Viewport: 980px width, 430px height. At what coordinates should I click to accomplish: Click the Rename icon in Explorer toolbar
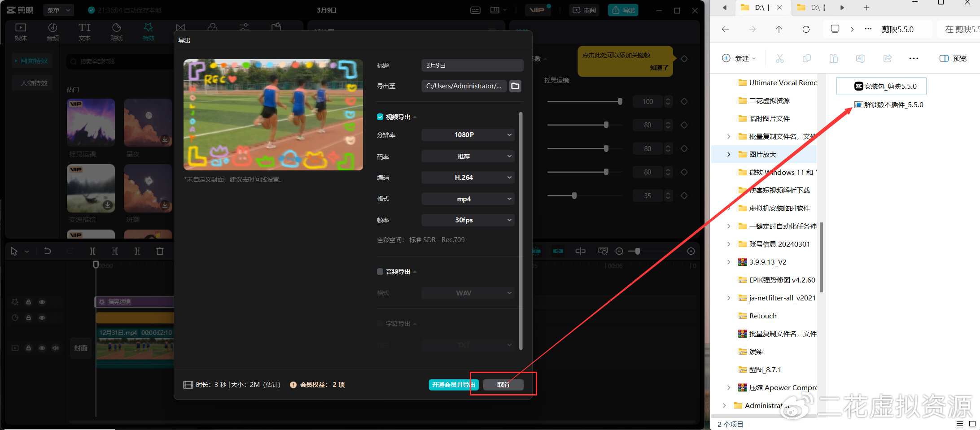click(860, 58)
